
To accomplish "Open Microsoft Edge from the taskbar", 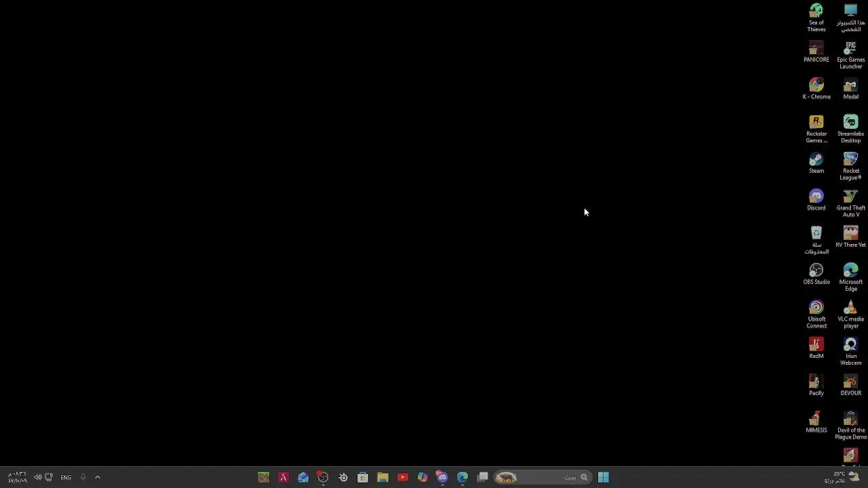I will (x=462, y=477).
